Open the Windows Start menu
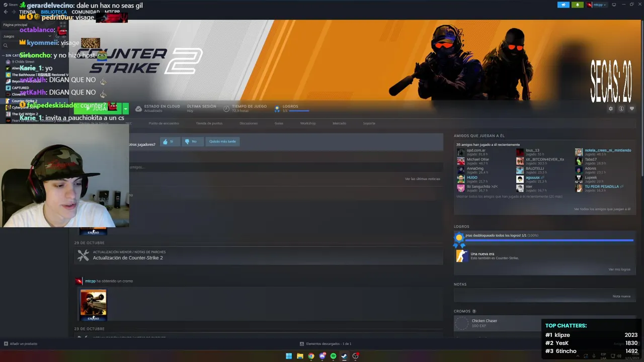644x362 pixels. click(x=289, y=356)
